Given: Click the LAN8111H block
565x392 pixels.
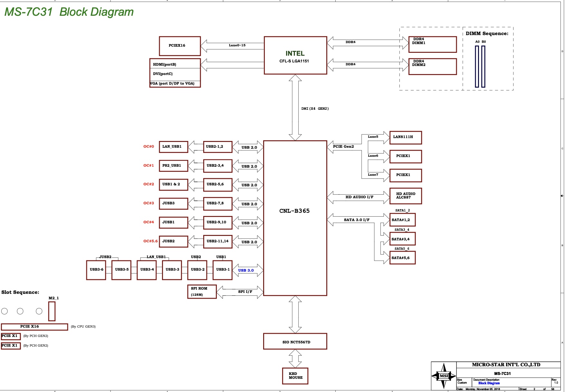Looking at the screenshot, I should 405,137.
